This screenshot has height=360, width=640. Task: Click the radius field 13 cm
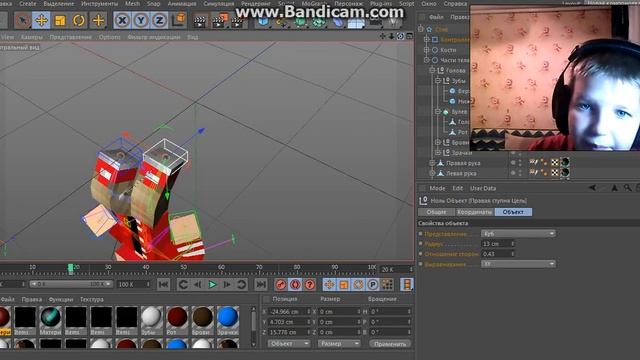coord(498,244)
